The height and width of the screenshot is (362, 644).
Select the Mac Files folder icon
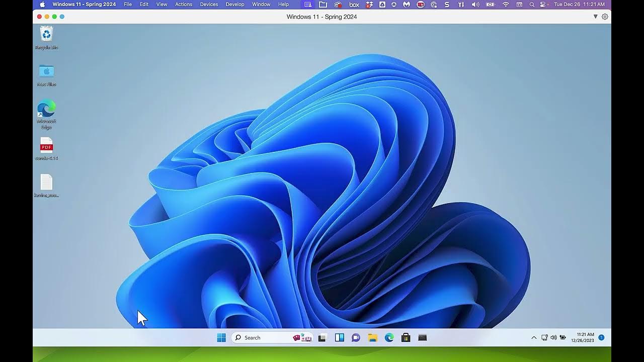[x=46, y=75]
